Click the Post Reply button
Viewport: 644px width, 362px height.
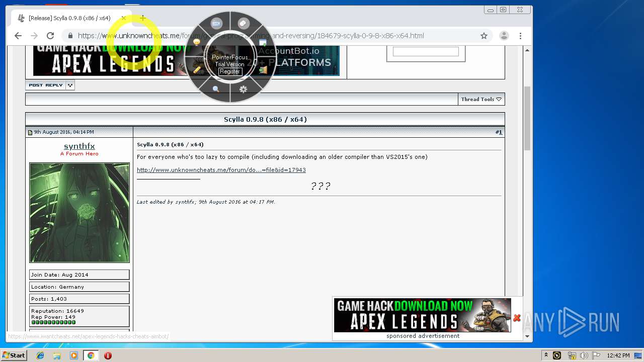[x=46, y=85]
